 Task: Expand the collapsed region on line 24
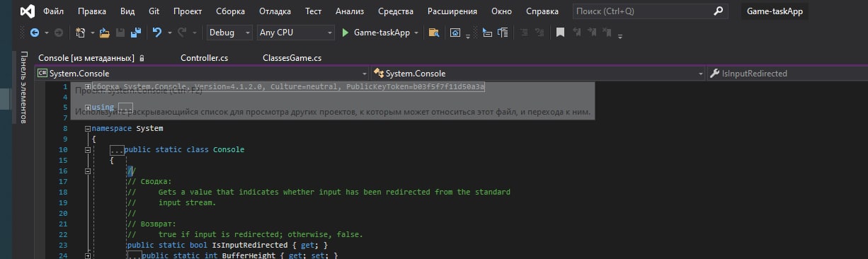pos(87,255)
